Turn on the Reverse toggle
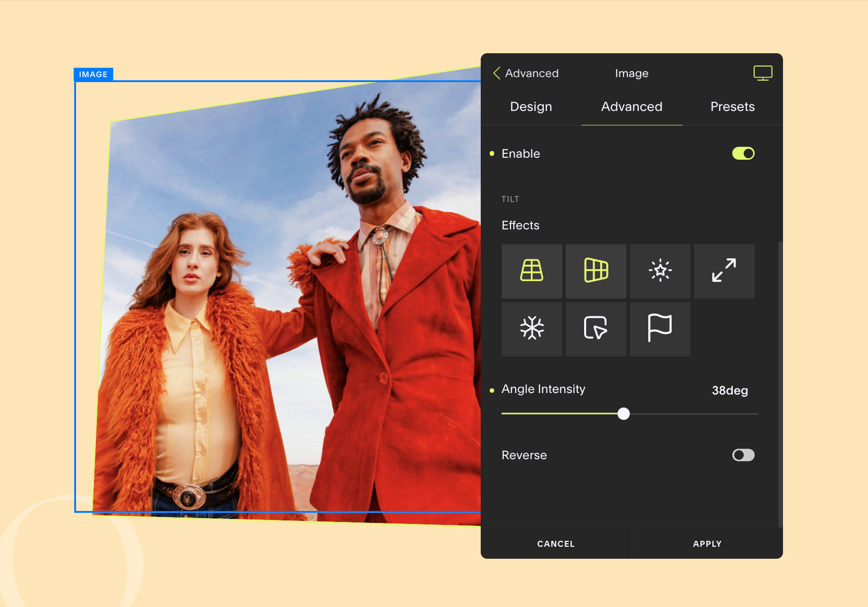 (743, 455)
